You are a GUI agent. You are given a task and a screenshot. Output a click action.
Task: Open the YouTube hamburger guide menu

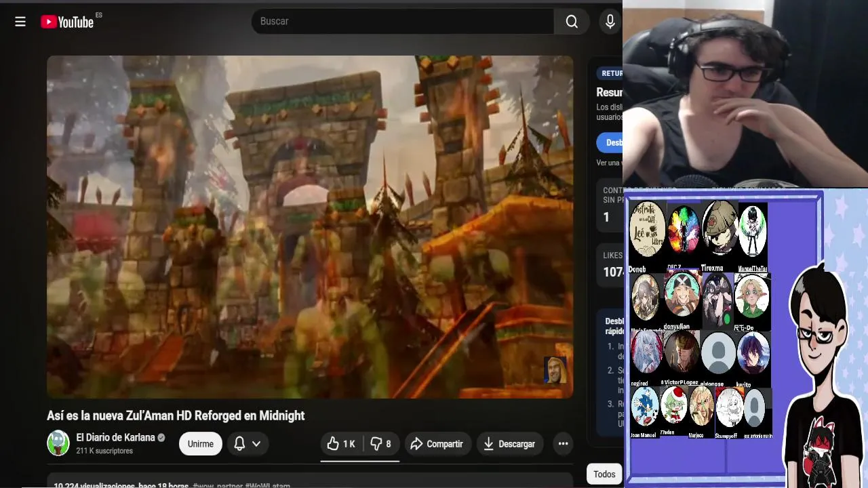[20, 22]
